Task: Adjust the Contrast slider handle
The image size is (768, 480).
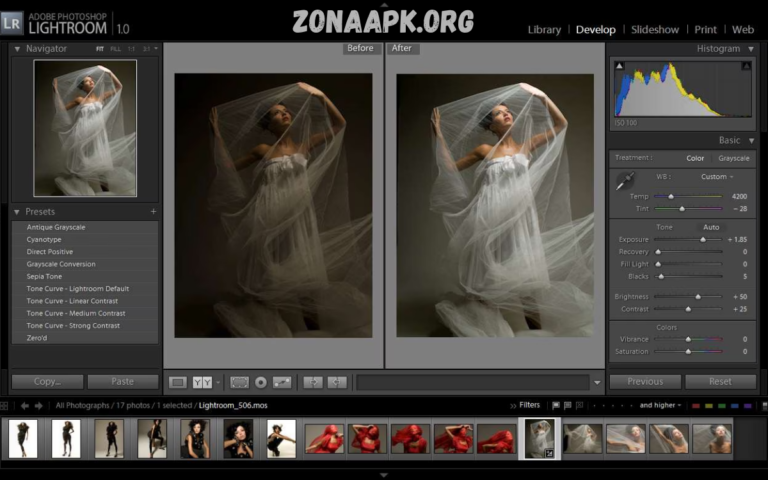Action: click(x=688, y=309)
